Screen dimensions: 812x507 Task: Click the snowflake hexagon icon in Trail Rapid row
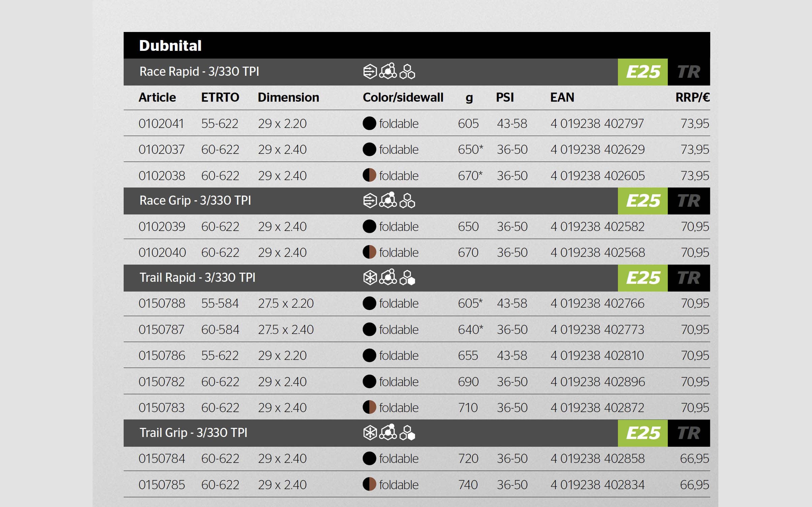coord(370,278)
